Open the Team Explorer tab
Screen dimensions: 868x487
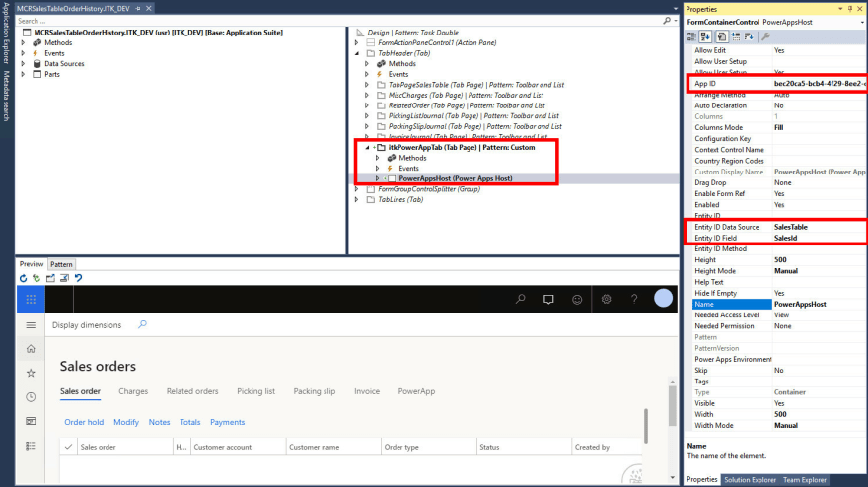tap(804, 480)
